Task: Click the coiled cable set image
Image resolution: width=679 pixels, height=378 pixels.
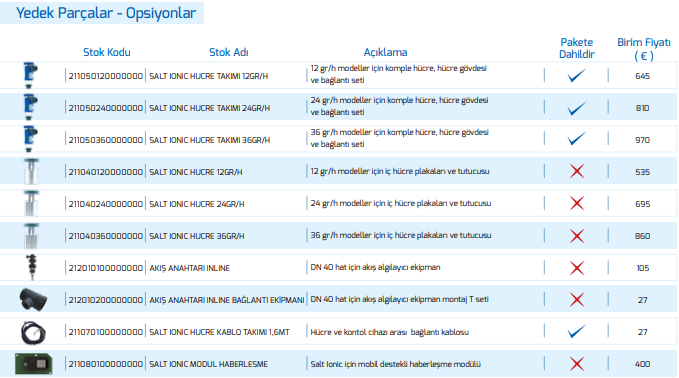Action: click(33, 333)
